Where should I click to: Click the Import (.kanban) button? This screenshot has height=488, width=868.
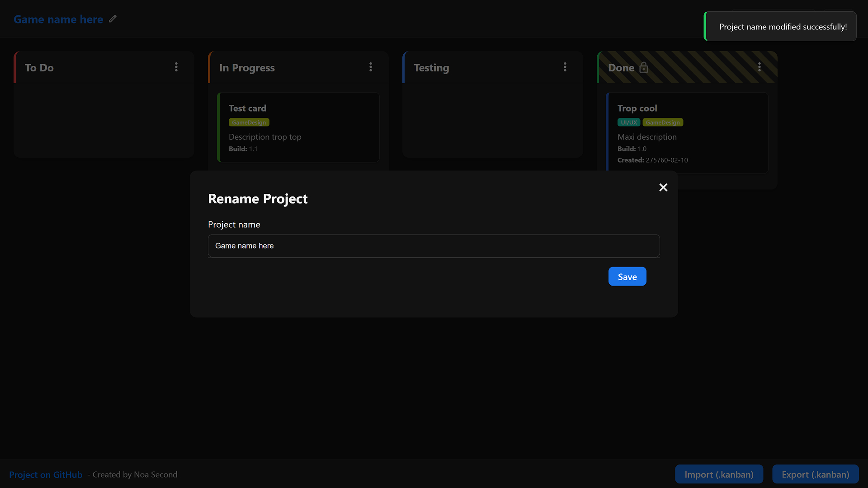pyautogui.click(x=719, y=474)
